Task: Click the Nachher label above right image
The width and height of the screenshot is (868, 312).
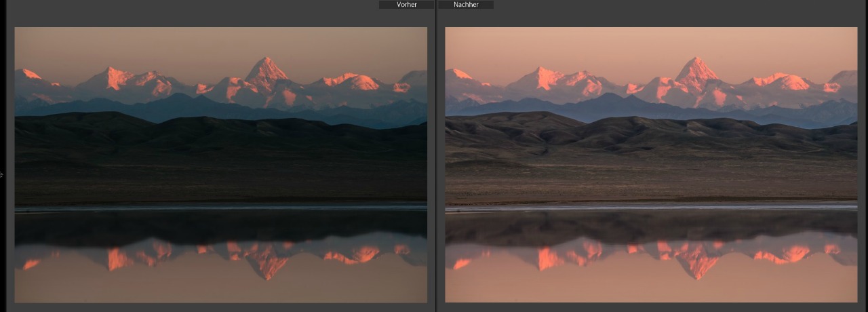Action: point(466,5)
